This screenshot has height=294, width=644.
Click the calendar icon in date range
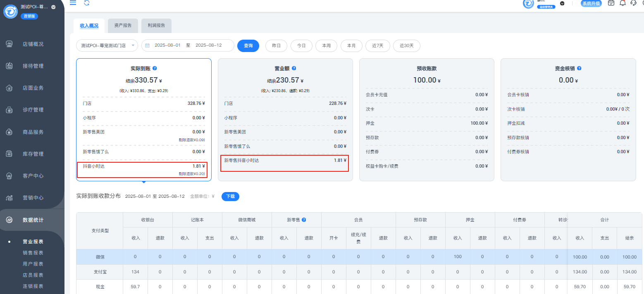pyautogui.click(x=147, y=45)
